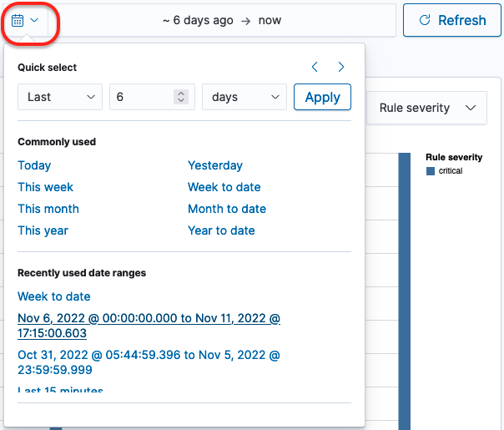504x430 pixels.
Task: Select 'This week' range
Action: [x=45, y=187]
